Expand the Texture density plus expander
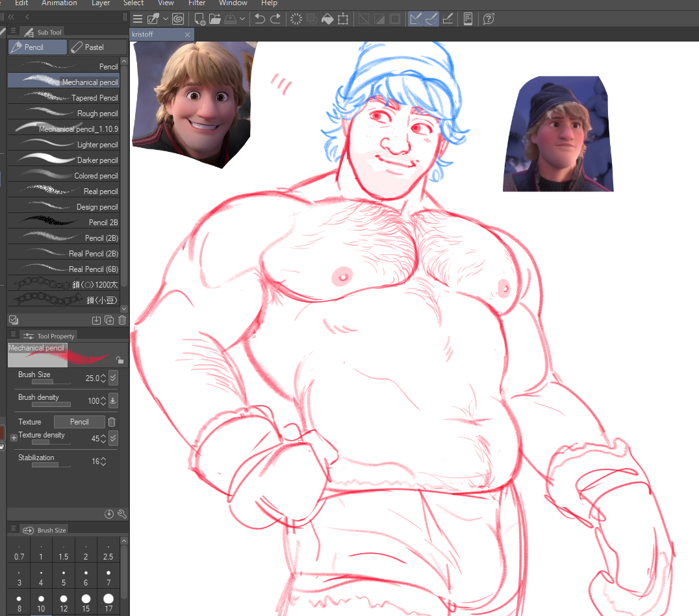Screen dimensions: 699x616 pos(14,437)
